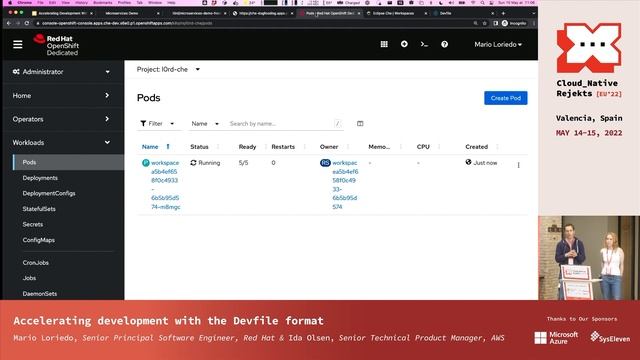This screenshot has height=360, width=640.
Task: Sort pods by Restarts column
Action: click(283, 147)
